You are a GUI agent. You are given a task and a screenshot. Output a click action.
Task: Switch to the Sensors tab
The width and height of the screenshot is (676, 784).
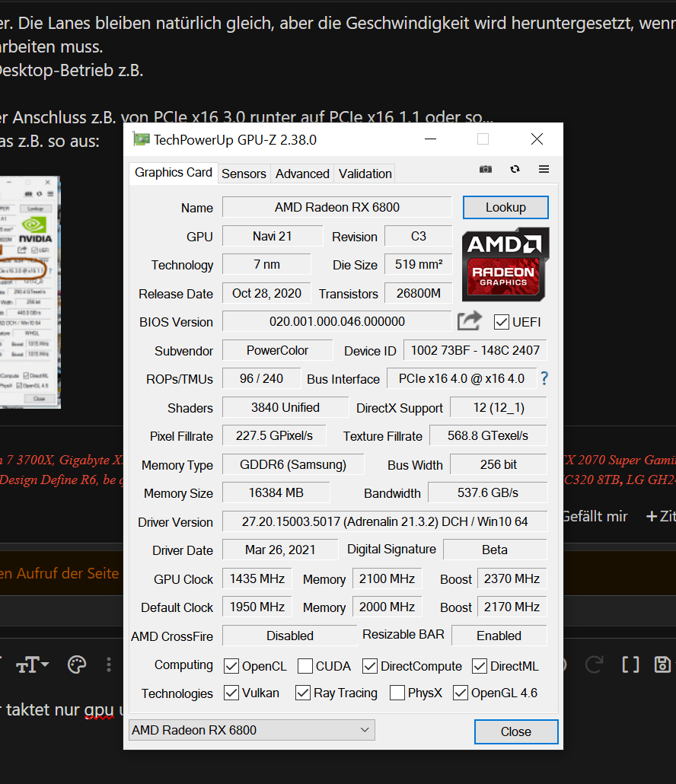(244, 174)
